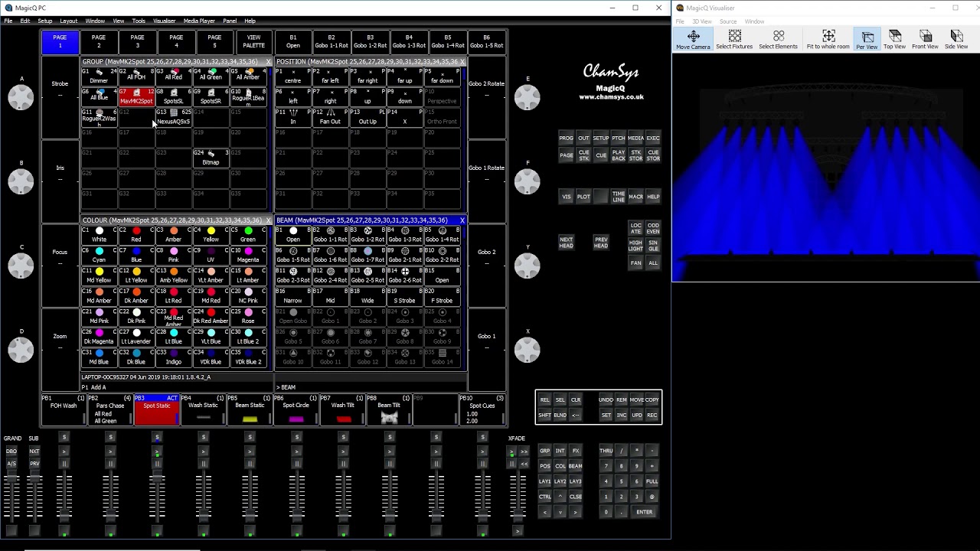Select the SpotsSL group tile
The height and width of the screenshot is (551, 980).
click(x=174, y=96)
